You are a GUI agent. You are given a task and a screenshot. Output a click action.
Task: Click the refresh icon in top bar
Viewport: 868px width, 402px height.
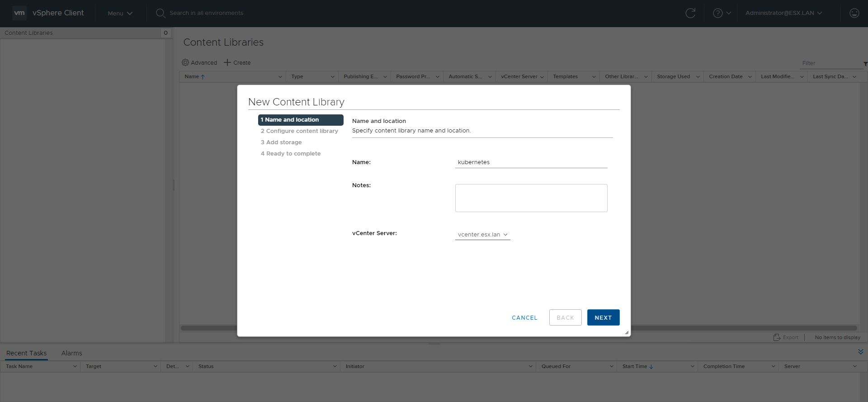tap(690, 13)
